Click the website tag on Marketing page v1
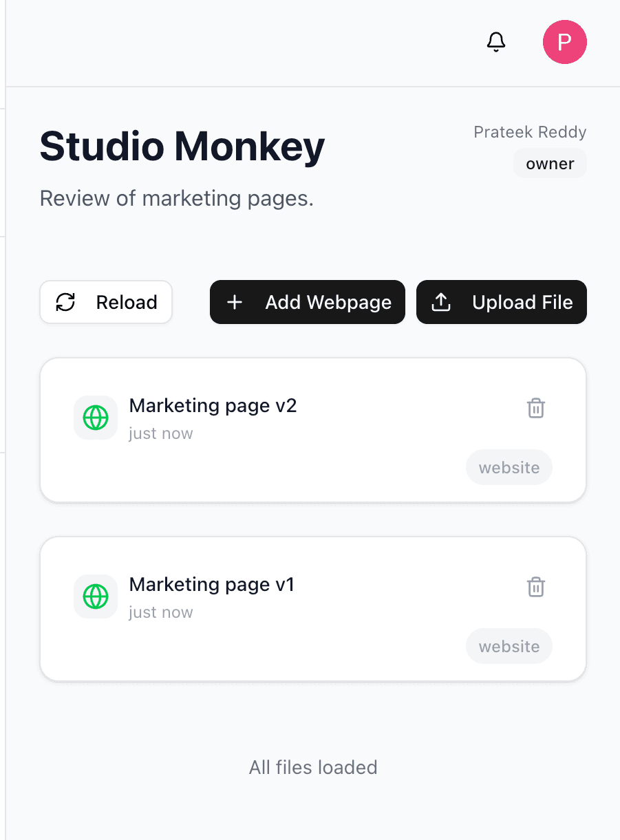620x840 pixels. pyautogui.click(x=509, y=647)
